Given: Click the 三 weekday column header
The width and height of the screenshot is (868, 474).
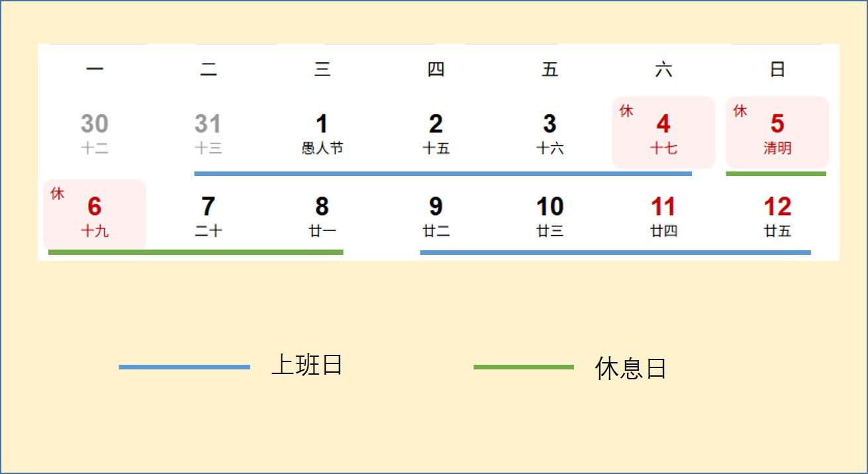Looking at the screenshot, I should pyautogui.click(x=322, y=70).
